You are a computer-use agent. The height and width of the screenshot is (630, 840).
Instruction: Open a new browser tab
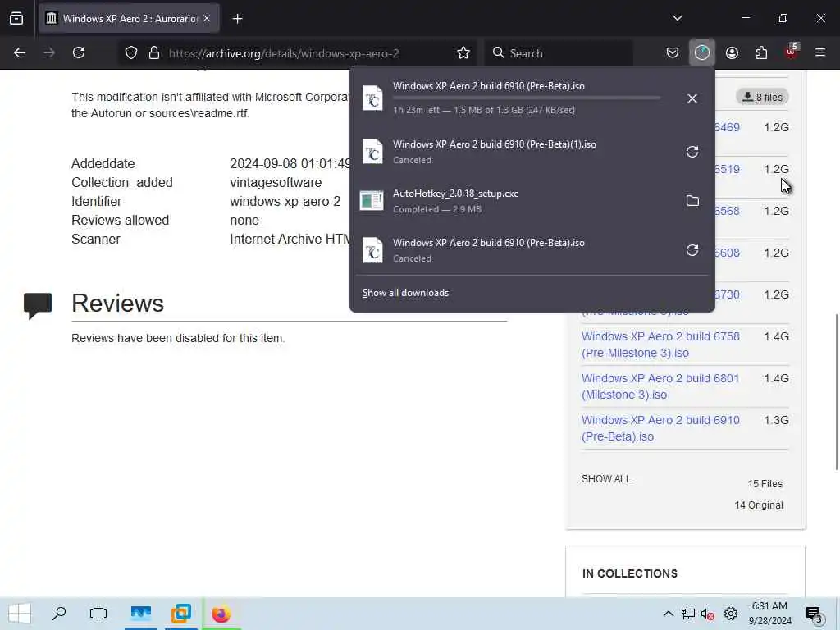(x=237, y=19)
